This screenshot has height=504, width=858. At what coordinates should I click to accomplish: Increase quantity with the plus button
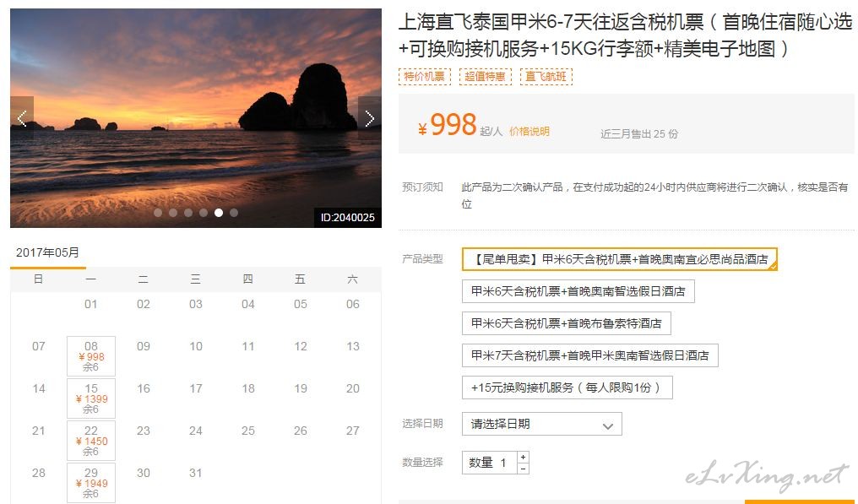point(523,457)
